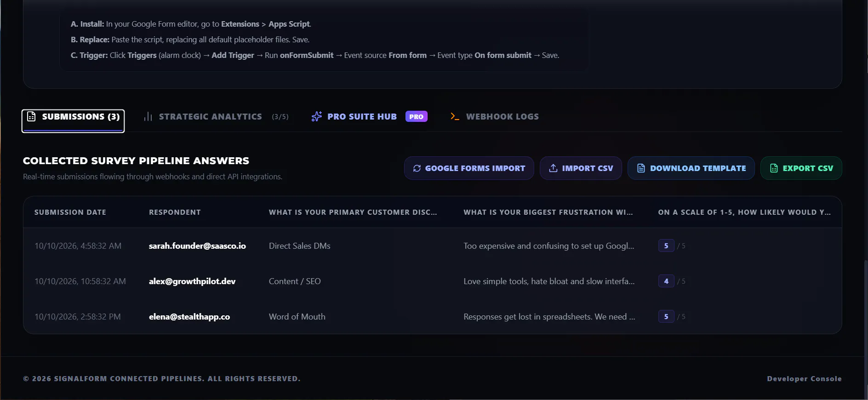
Task: Click the date 10/10/2026, 10:58:32 AM
Action: pos(80,281)
